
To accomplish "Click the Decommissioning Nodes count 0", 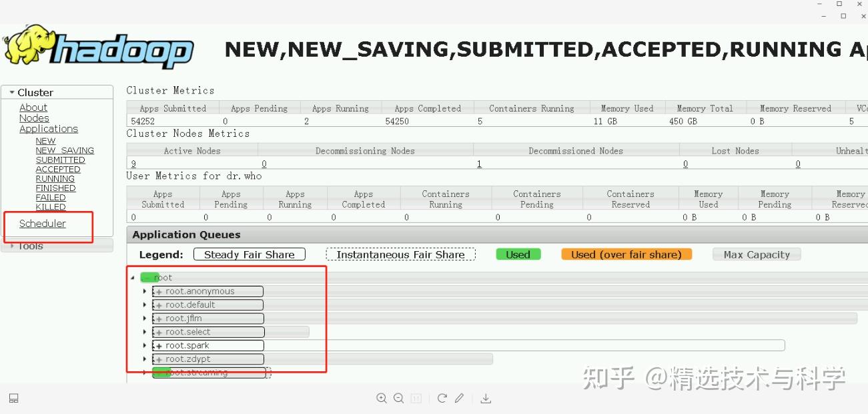I will tap(264, 164).
